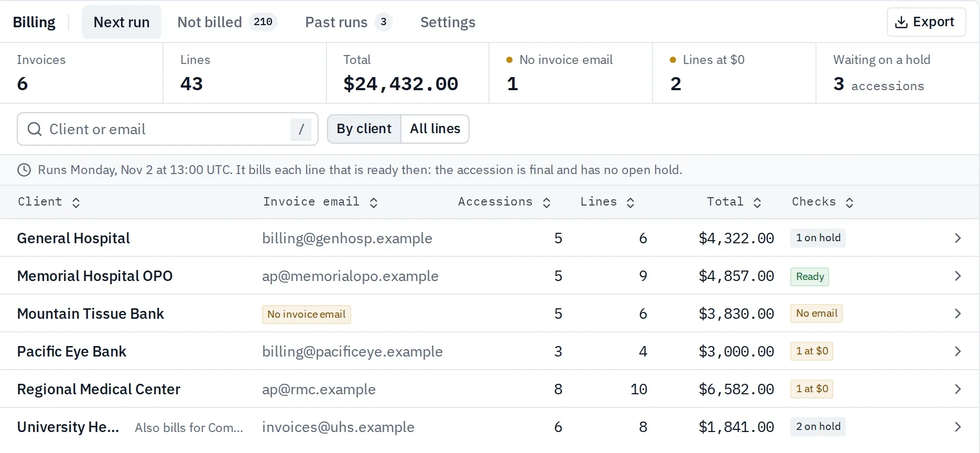Sort by Invoice email column arrows
This screenshot has height=453, width=980.
click(x=374, y=202)
